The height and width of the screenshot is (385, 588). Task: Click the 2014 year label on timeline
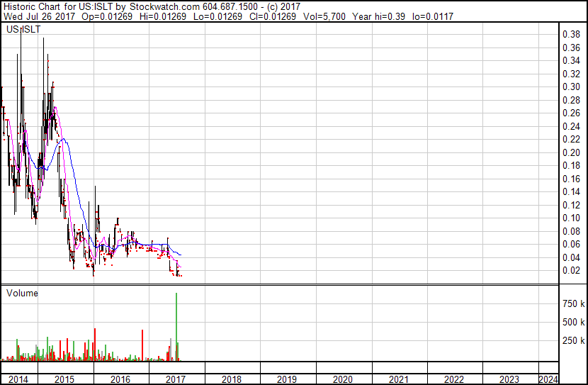[18, 379]
